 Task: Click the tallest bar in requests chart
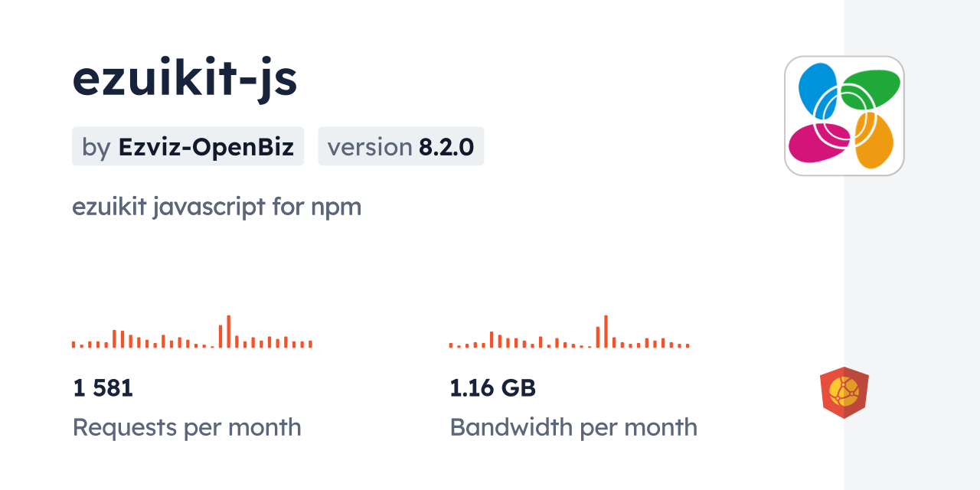pyautogui.click(x=228, y=332)
